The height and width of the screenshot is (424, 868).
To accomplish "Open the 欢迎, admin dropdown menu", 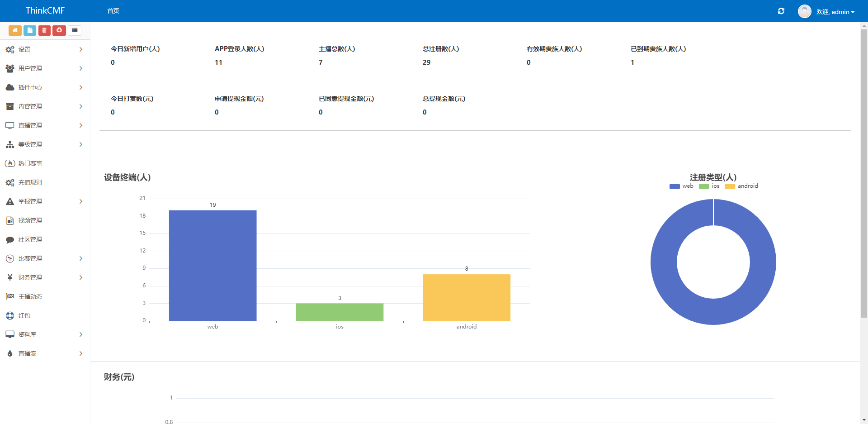I will point(835,12).
